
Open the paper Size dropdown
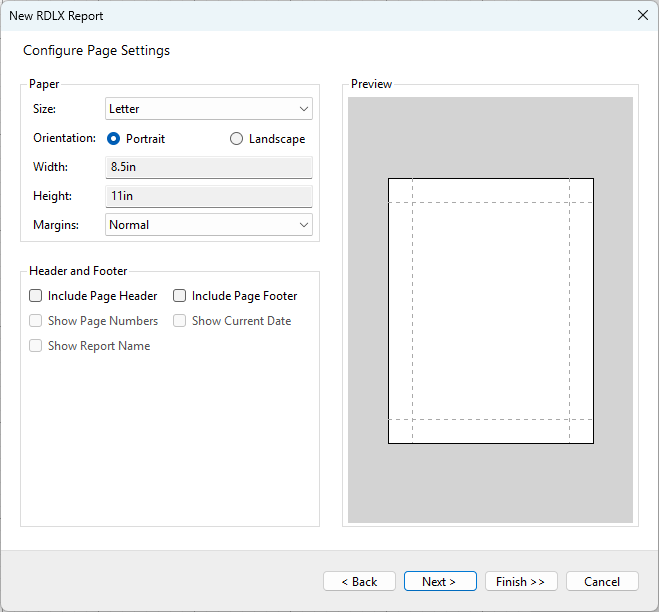[x=209, y=109]
